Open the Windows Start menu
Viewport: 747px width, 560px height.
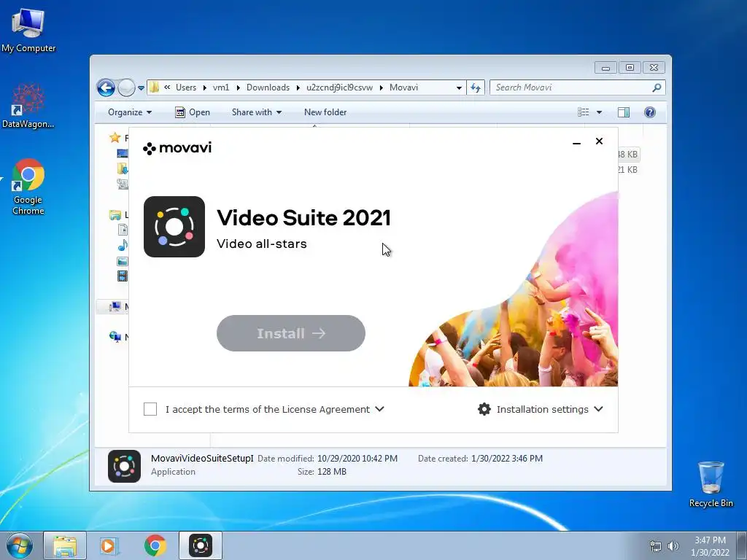[x=20, y=545]
